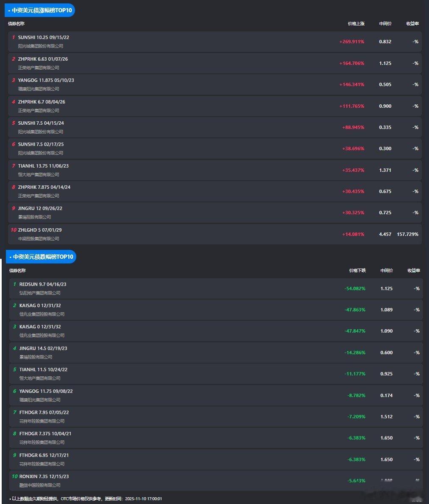Click the ZHPRHK 6.7 08/04/26 row
Image resolution: width=429 pixels, height=504 pixels.
point(42,102)
